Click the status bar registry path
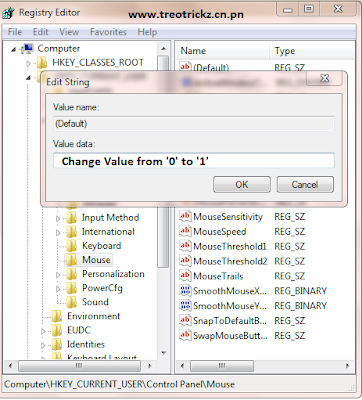Viewport: 362px width, 400px height. (119, 384)
